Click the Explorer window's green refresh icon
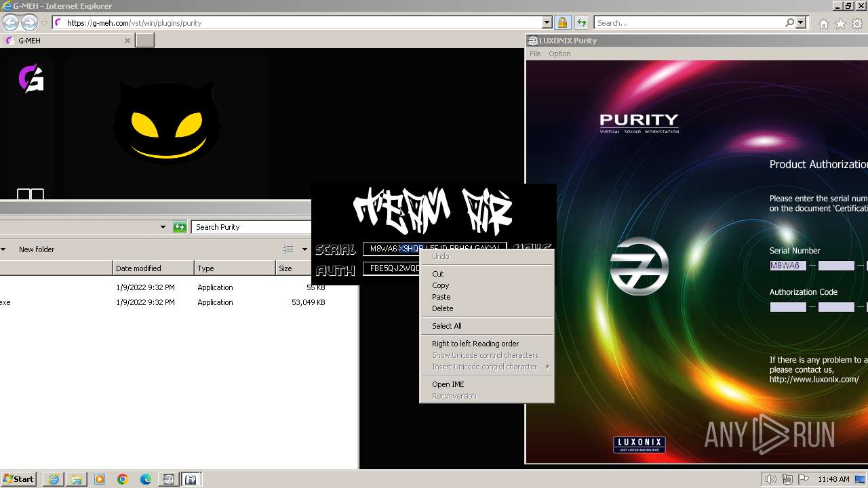Image resolution: width=868 pixels, height=488 pixels. (x=180, y=227)
